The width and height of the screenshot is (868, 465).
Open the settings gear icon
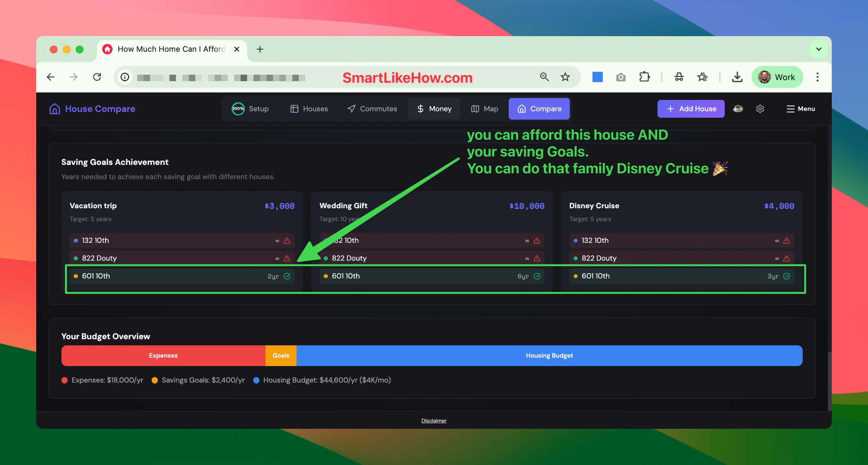click(760, 109)
